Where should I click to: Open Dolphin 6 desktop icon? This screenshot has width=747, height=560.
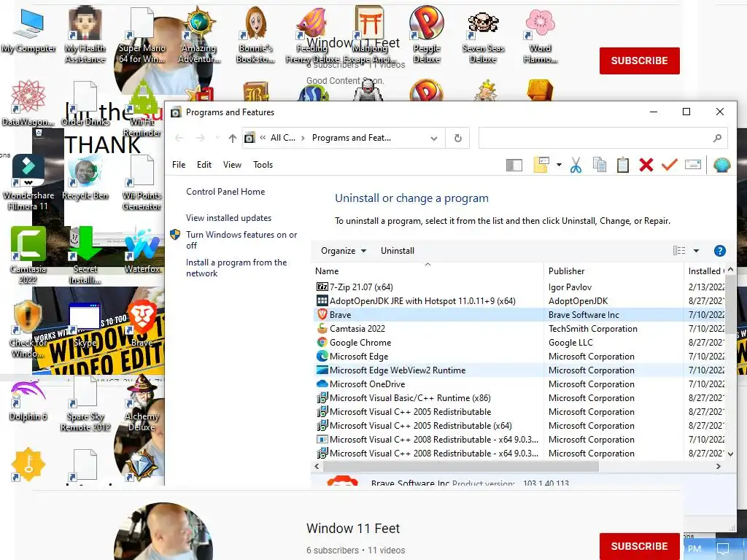(28, 400)
